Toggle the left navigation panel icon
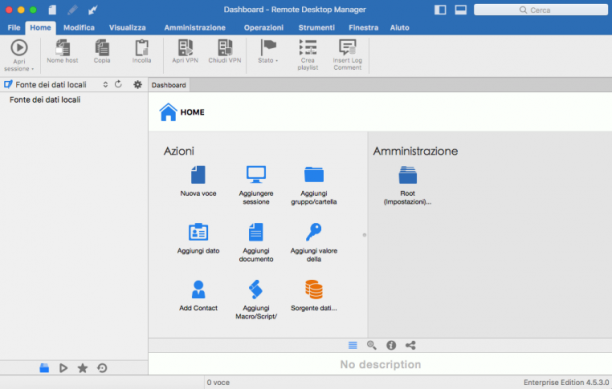This screenshot has width=612, height=389. 440,10
